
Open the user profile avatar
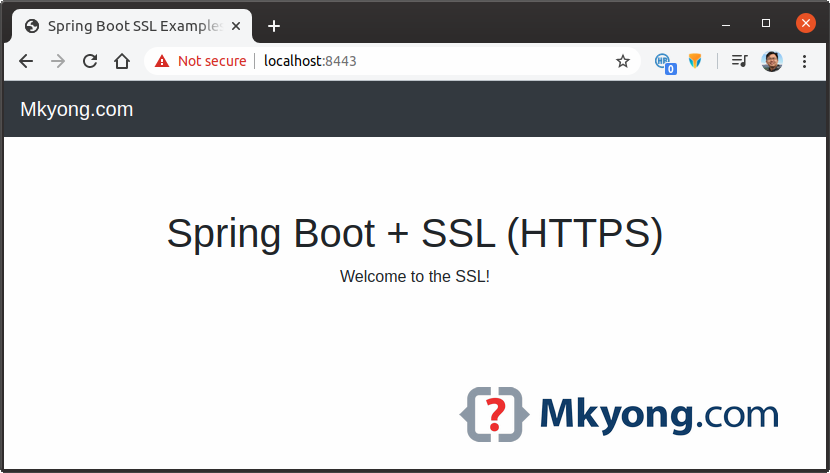click(772, 61)
